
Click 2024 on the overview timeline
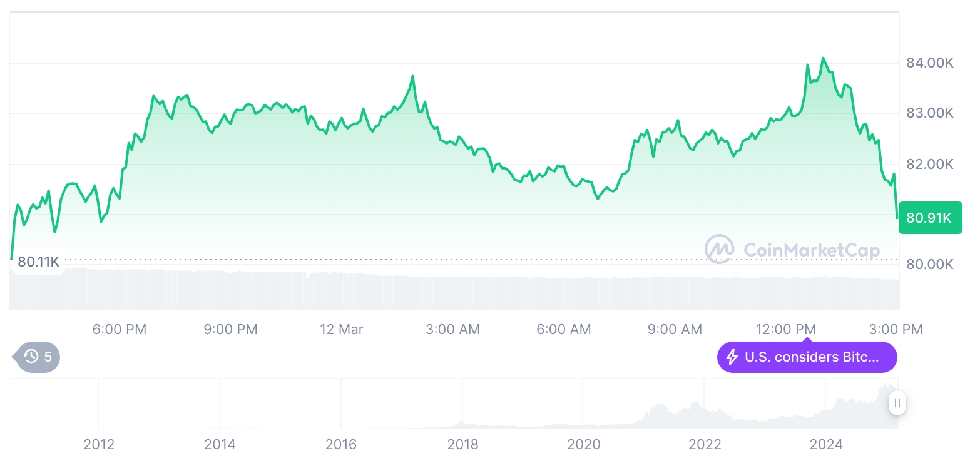(826, 444)
